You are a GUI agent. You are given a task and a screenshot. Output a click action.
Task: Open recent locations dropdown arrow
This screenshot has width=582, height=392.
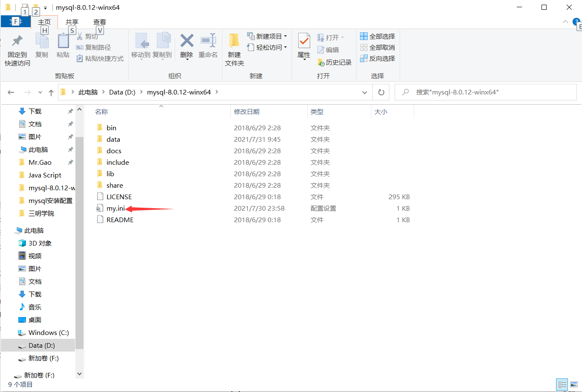(x=40, y=92)
